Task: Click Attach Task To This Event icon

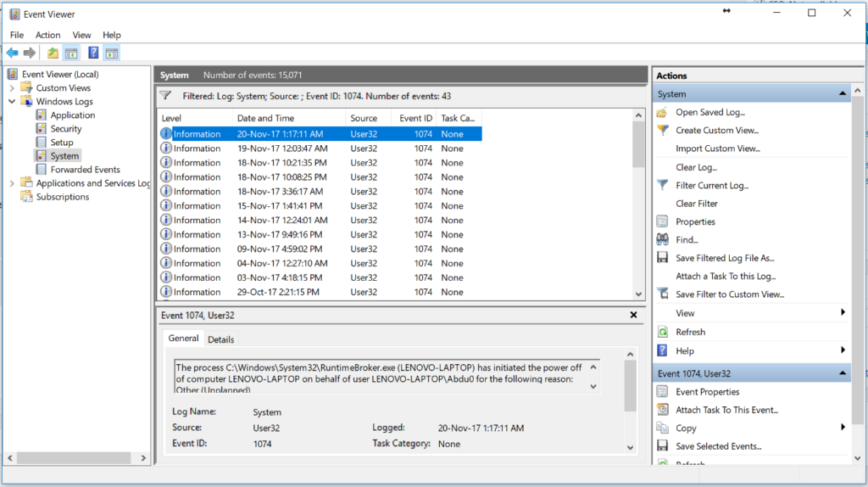Action: [x=662, y=410]
